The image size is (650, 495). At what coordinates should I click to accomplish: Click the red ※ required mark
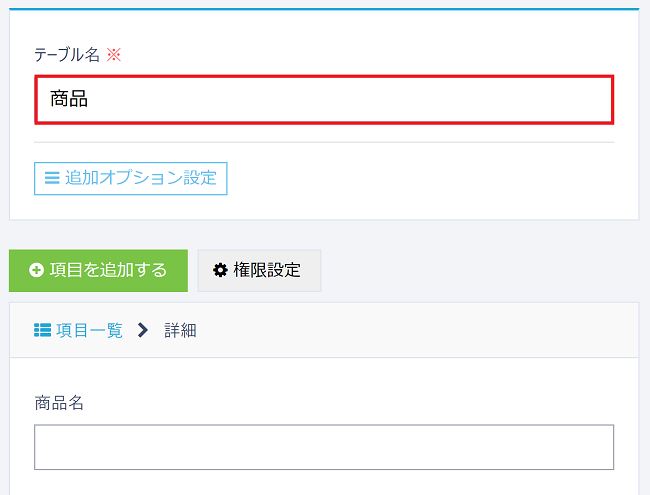[113, 54]
